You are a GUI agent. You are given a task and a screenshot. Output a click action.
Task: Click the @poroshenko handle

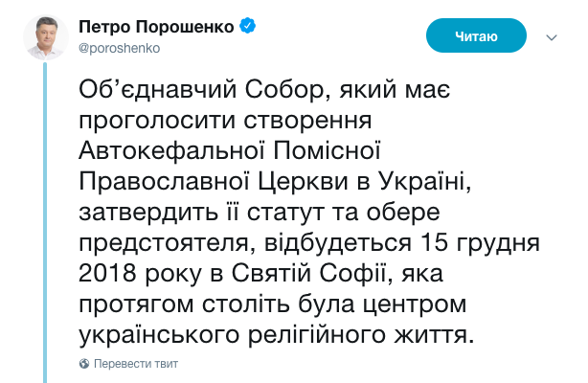tap(119, 46)
